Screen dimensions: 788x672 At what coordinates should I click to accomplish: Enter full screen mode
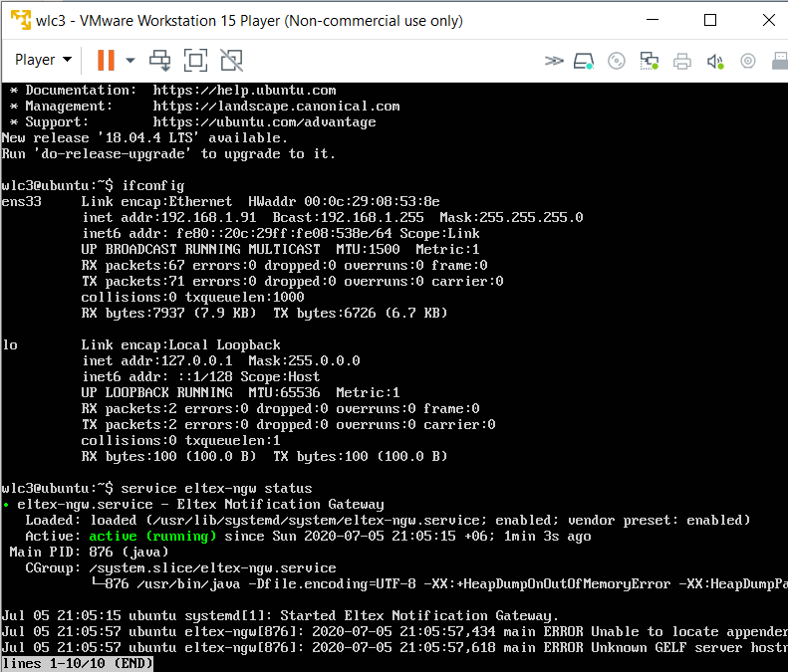pos(195,61)
